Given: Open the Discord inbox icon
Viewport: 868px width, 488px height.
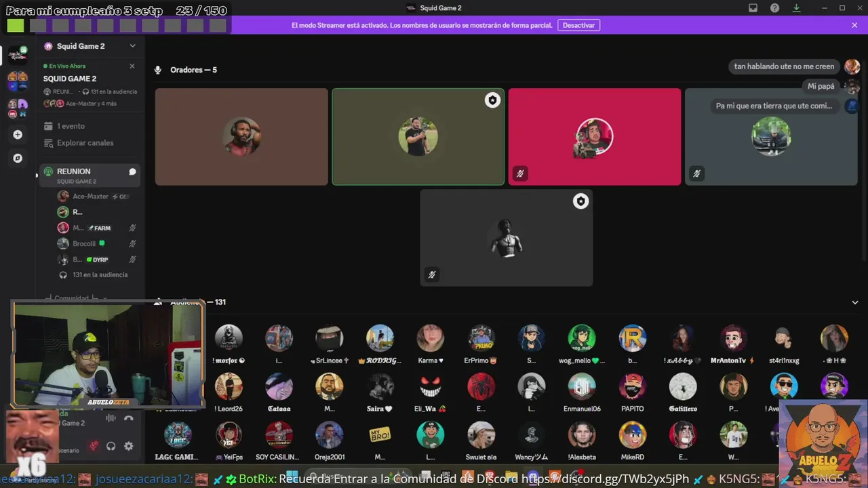Looking at the screenshot, I should coord(753,8).
